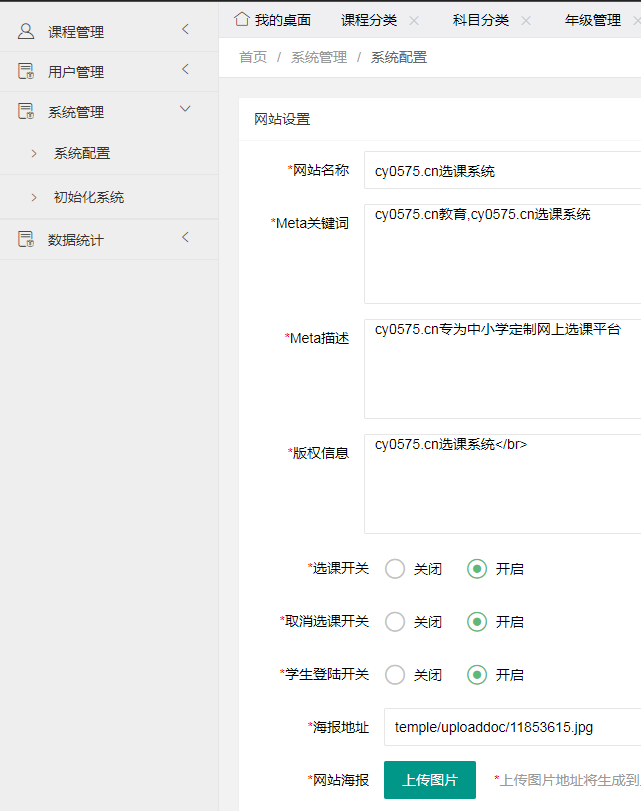Switch to the 年级管理 tab
The image size is (641, 811).
[593, 20]
